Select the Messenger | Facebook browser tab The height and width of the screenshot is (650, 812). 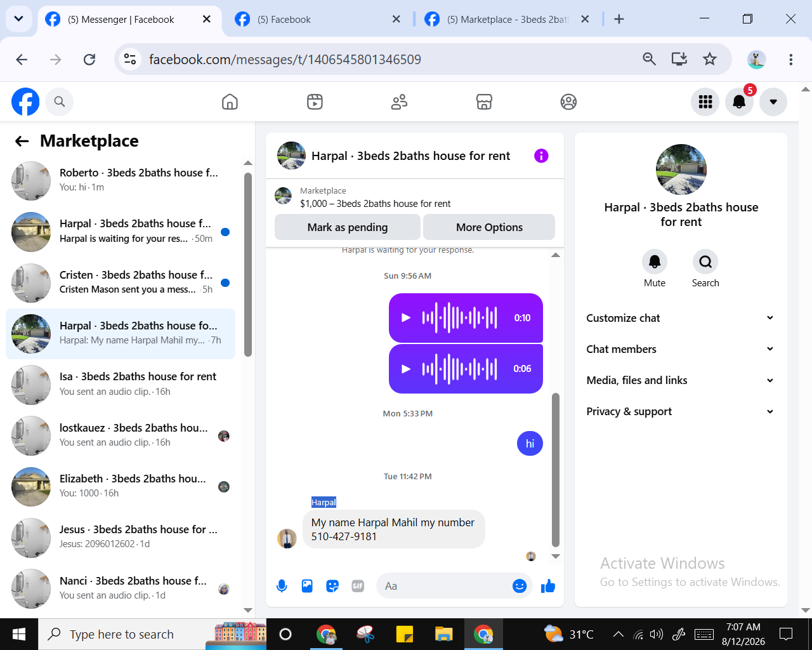(129, 19)
